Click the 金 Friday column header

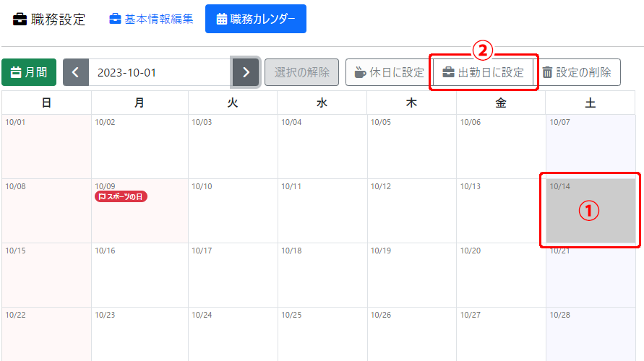(x=501, y=103)
